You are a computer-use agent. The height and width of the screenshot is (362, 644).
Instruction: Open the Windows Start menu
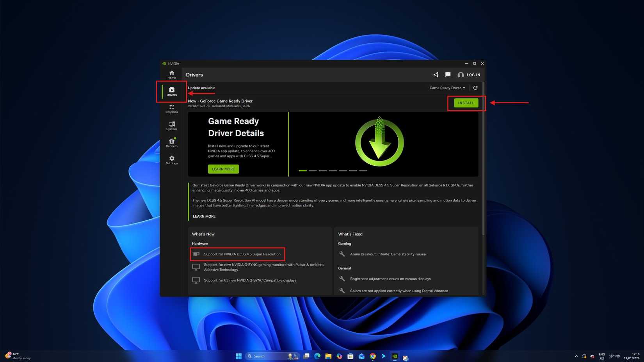tap(238, 356)
